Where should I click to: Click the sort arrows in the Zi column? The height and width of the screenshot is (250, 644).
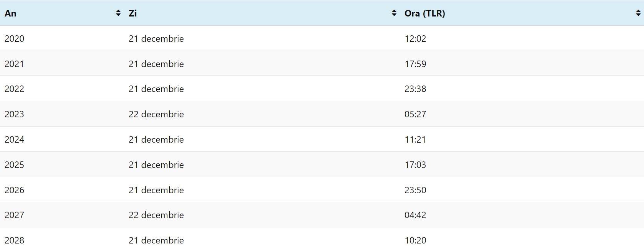(x=394, y=13)
